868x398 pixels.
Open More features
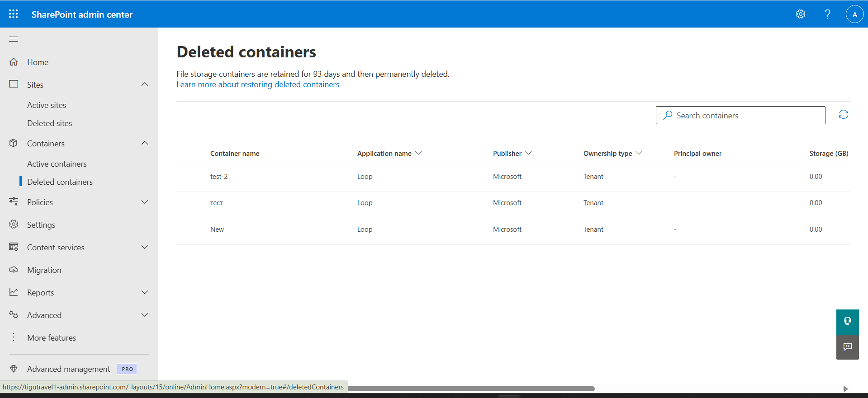click(52, 338)
